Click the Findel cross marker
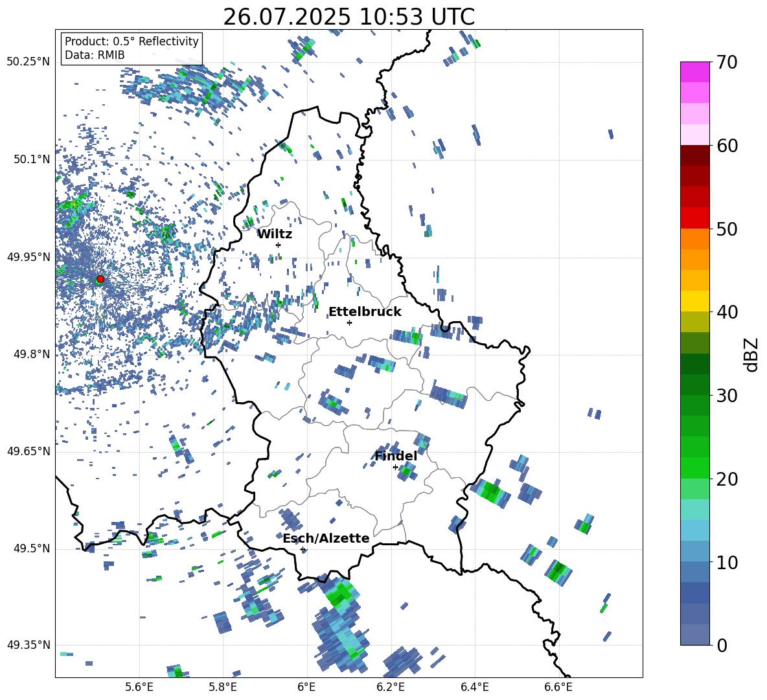The width and height of the screenshot is (767, 700). pos(395,468)
